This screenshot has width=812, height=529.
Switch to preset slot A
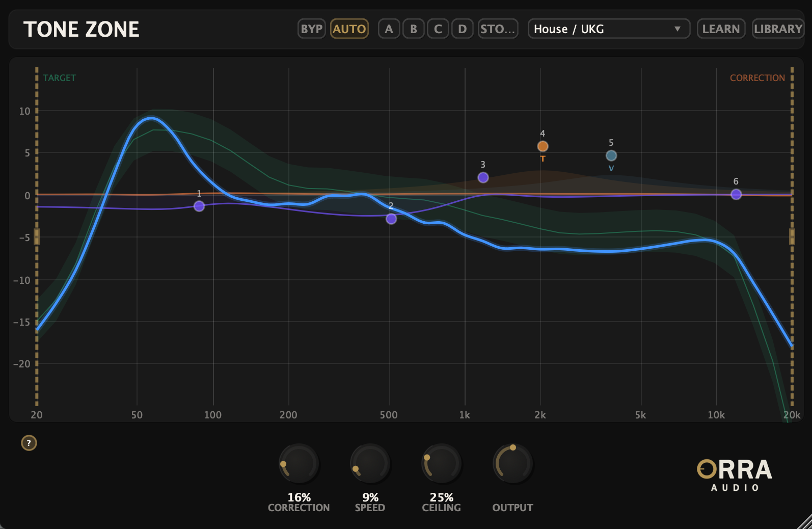click(x=389, y=29)
